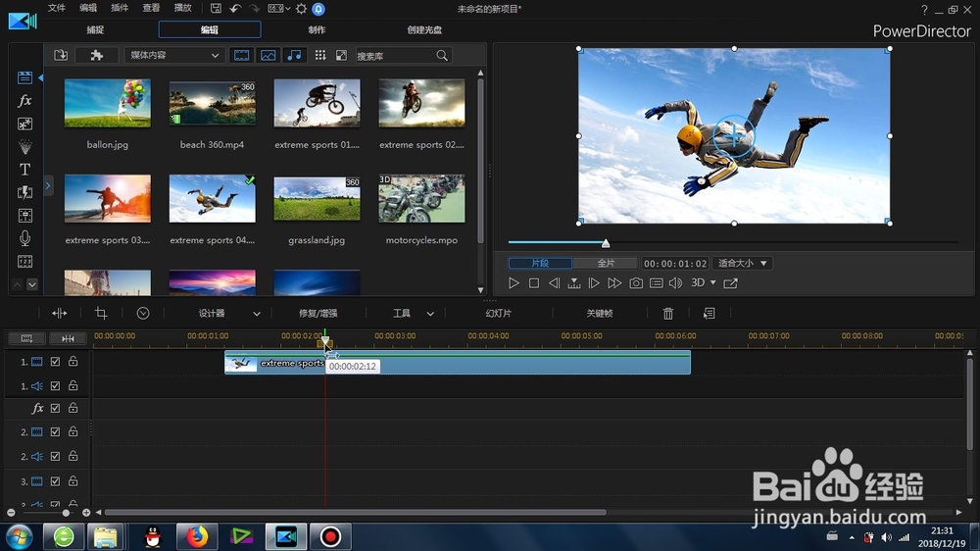Select the motorcycles.mpo thumbnail
This screenshot has width=980, height=551.
click(421, 198)
